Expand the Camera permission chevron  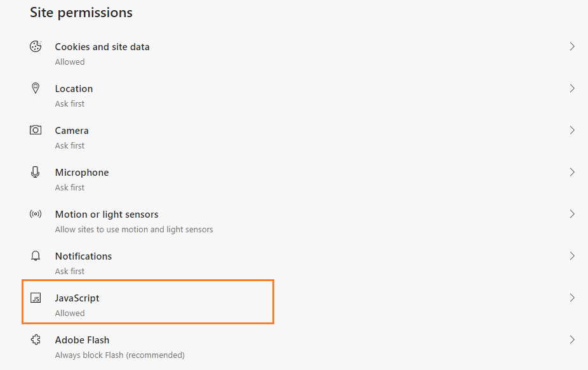point(571,130)
